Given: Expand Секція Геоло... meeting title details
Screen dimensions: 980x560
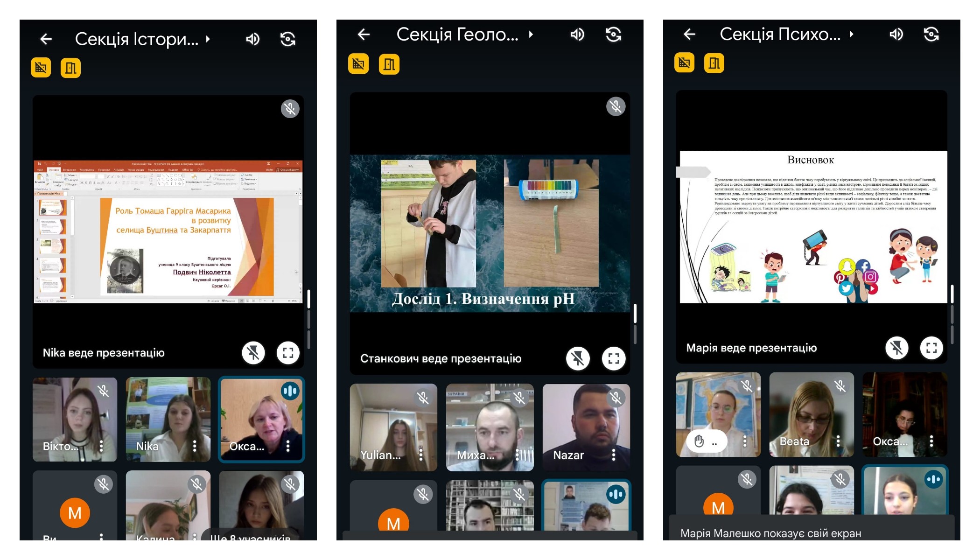Looking at the screenshot, I should (x=531, y=34).
